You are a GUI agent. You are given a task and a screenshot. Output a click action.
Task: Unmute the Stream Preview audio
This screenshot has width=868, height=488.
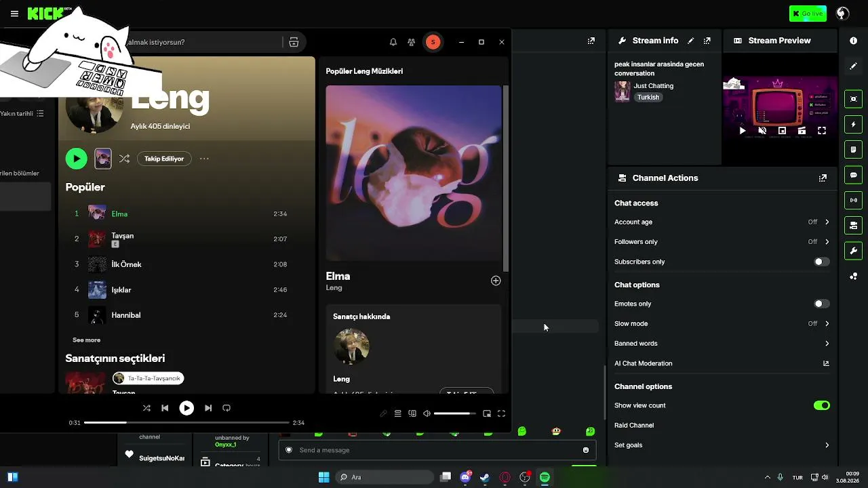(x=762, y=131)
